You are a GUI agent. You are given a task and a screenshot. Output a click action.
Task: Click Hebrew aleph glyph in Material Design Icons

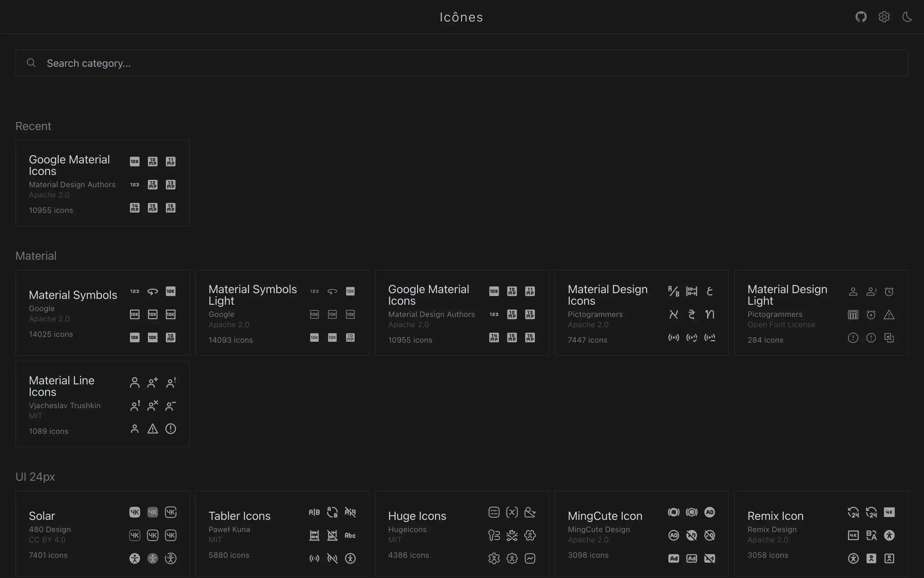pos(673,314)
